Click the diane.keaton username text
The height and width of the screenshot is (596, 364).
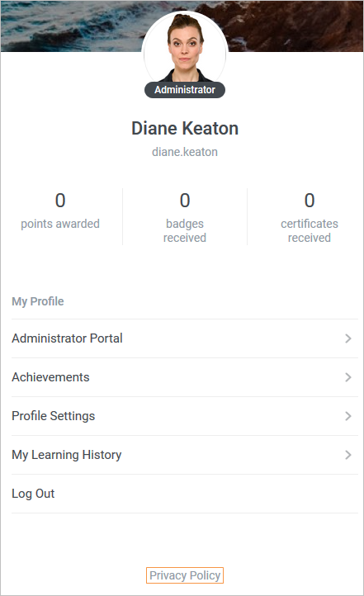[x=185, y=152]
